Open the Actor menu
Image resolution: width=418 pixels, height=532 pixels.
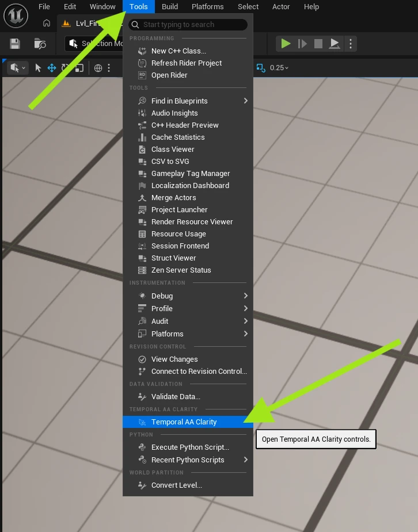point(281,7)
